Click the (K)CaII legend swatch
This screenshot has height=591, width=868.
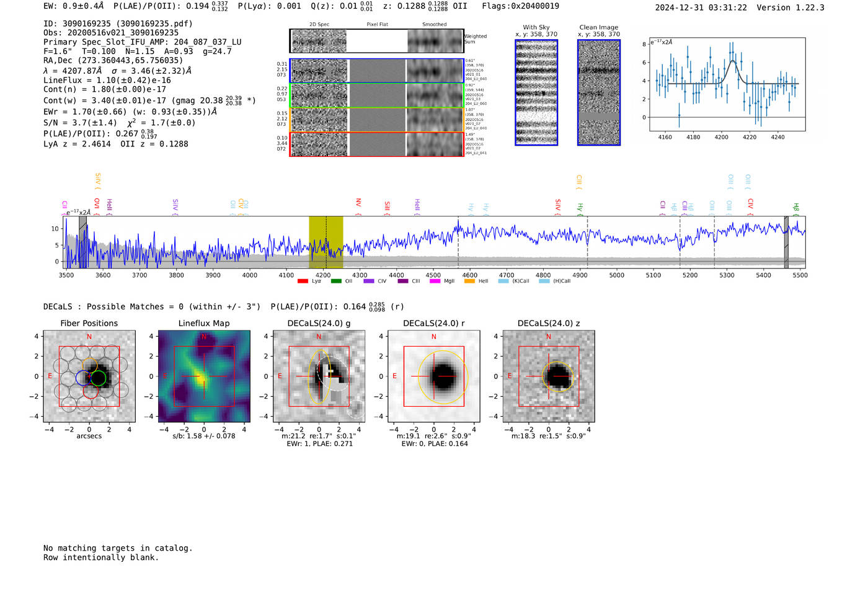(x=503, y=281)
